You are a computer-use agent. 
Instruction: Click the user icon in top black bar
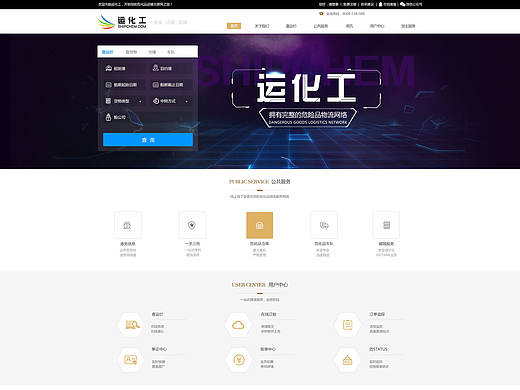pyautogui.click(x=380, y=4)
